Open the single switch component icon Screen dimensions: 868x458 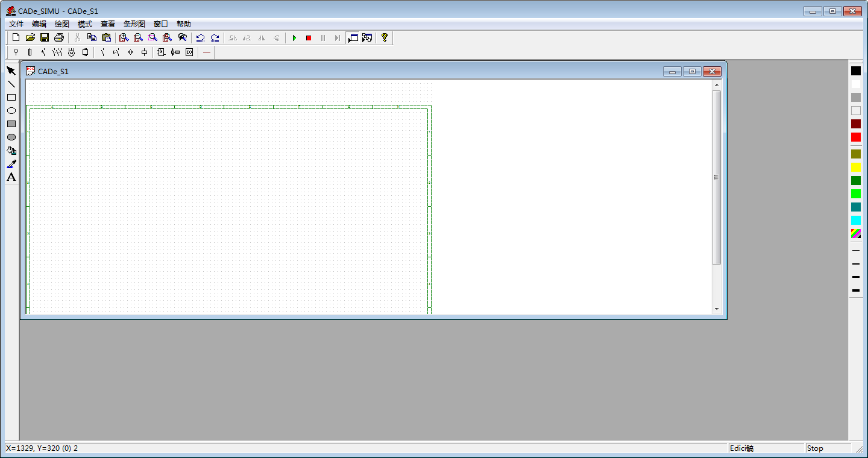[43, 52]
